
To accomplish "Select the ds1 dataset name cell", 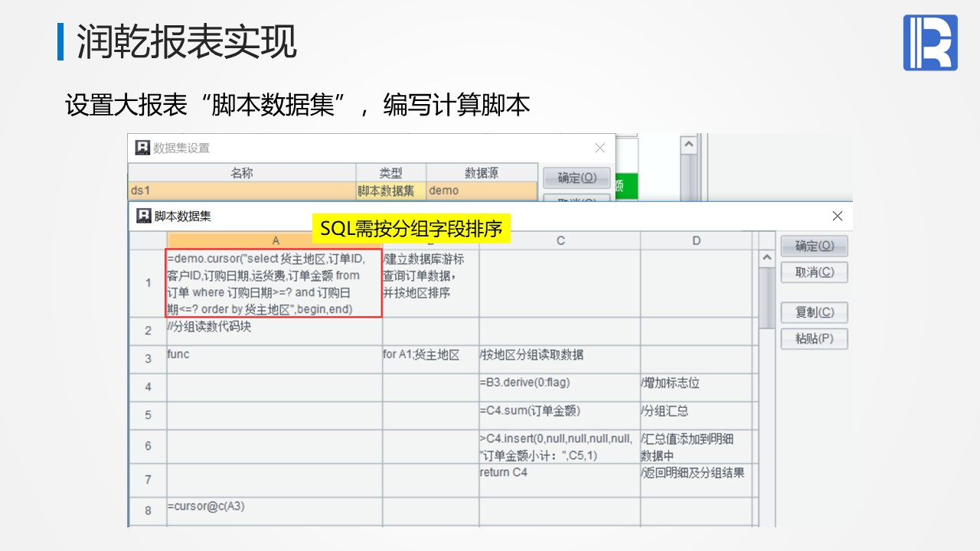I will [x=242, y=191].
